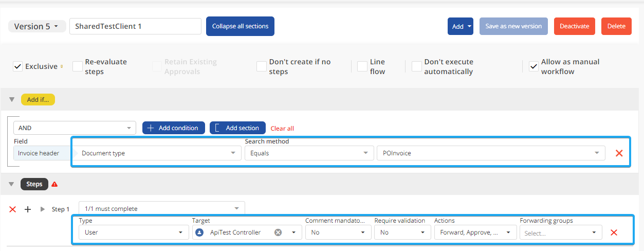Click the workflow name input field
644x251 pixels.
(135, 27)
